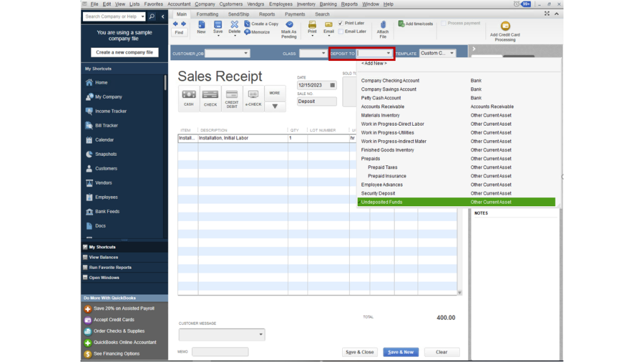Click Add time/costs icon
The image size is (644, 362).
coord(401,24)
